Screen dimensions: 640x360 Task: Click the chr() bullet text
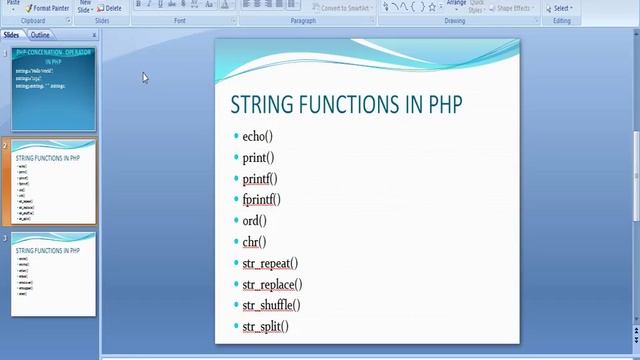coord(254,242)
